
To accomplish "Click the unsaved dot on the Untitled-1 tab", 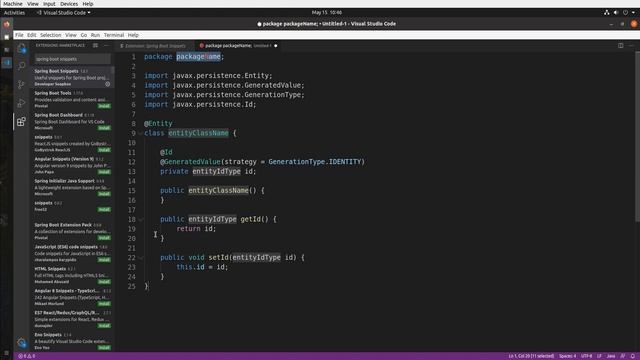I will 276,46.
